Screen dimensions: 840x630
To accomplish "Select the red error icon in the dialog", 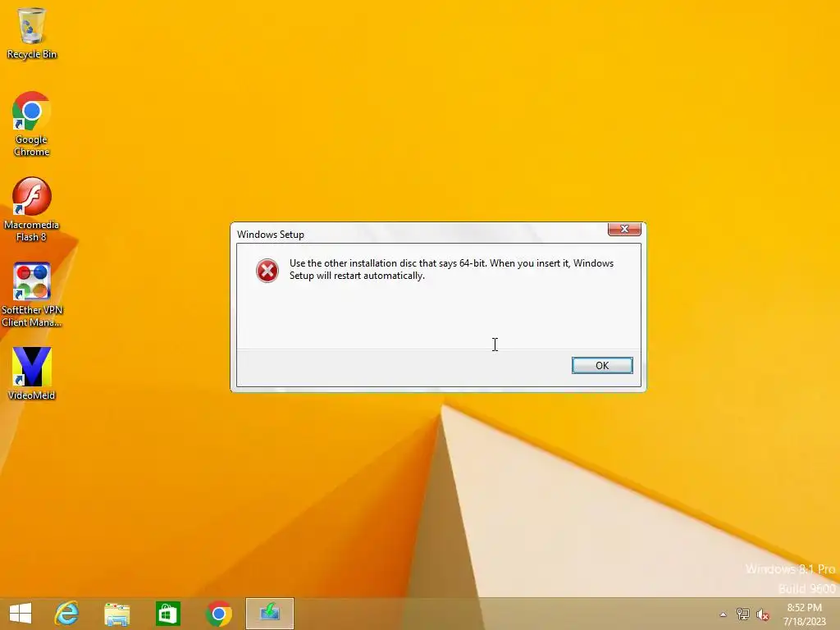I will [x=267, y=271].
